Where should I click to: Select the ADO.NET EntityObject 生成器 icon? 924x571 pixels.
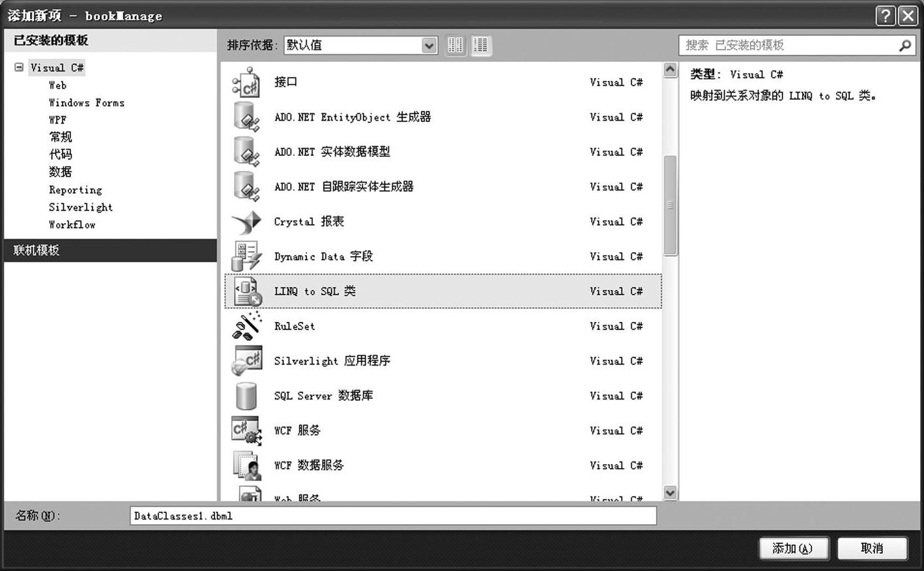(246, 117)
